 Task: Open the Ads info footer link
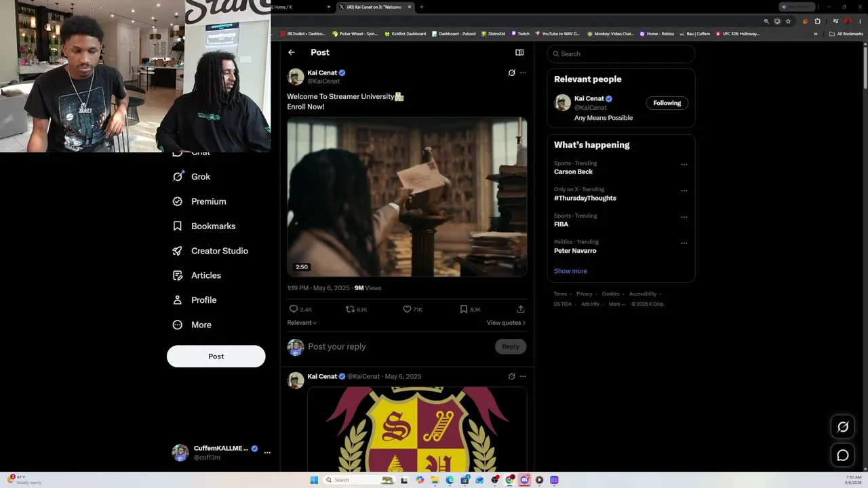pyautogui.click(x=590, y=304)
